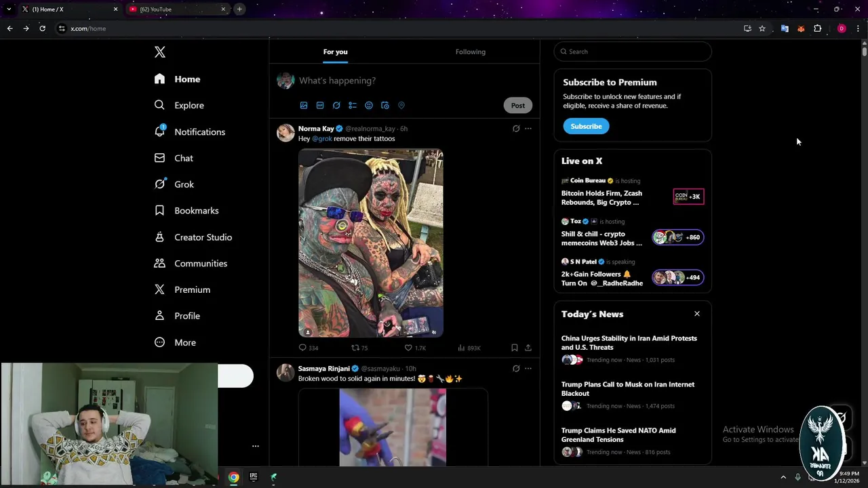Click the Post button
868x488 pixels.
click(518, 105)
